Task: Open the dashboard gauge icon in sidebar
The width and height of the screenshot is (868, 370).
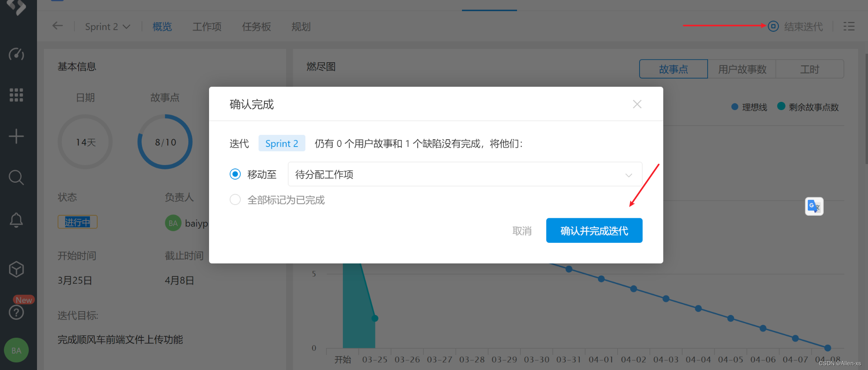Action: [x=16, y=54]
